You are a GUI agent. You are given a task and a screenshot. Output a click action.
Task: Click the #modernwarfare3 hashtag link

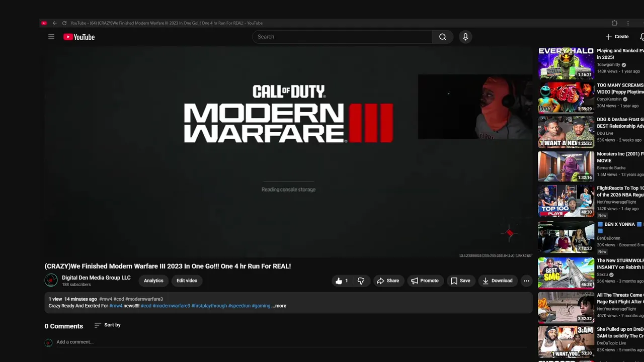[x=171, y=306]
